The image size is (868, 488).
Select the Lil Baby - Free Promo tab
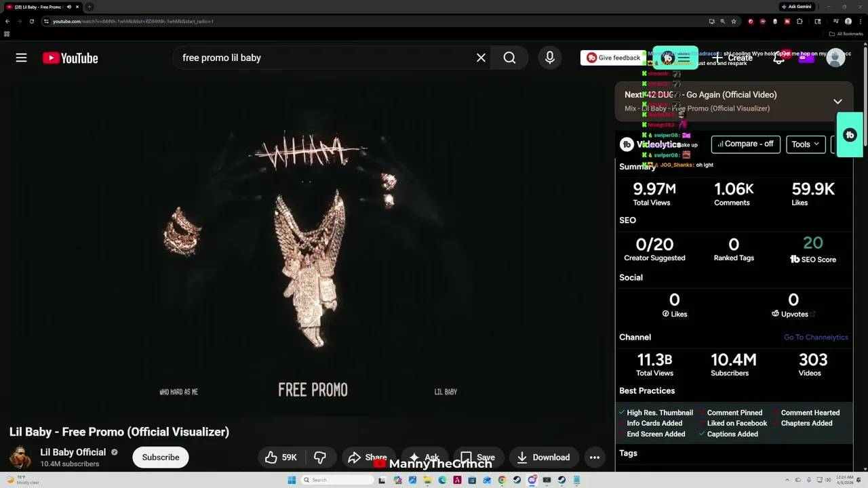coord(42,7)
